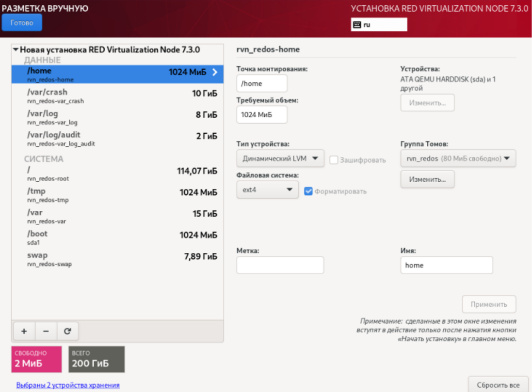Collapse the Новая установка RED Virtualization Node tree
Screen dimensions: 532x392
point(16,49)
